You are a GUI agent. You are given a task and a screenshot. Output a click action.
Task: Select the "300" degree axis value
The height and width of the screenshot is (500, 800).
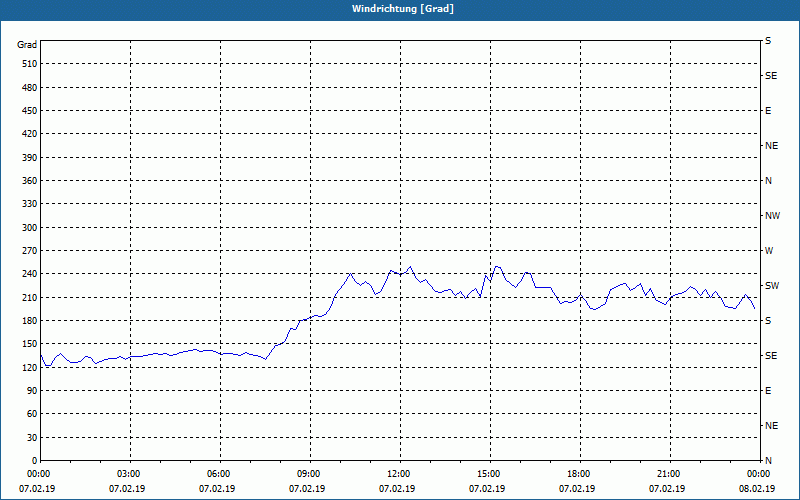point(30,228)
